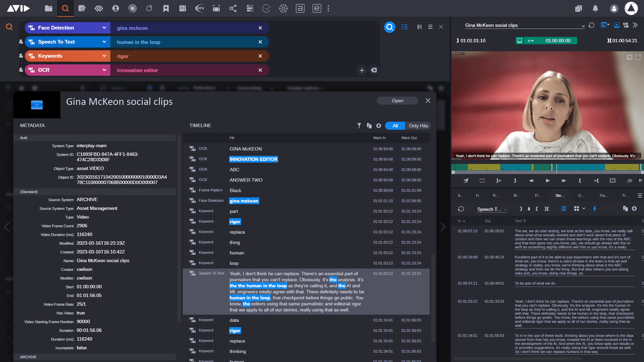Image resolution: width=644 pixels, height=362 pixels.
Task: Toggle to Only Hits view
Action: coord(418,126)
